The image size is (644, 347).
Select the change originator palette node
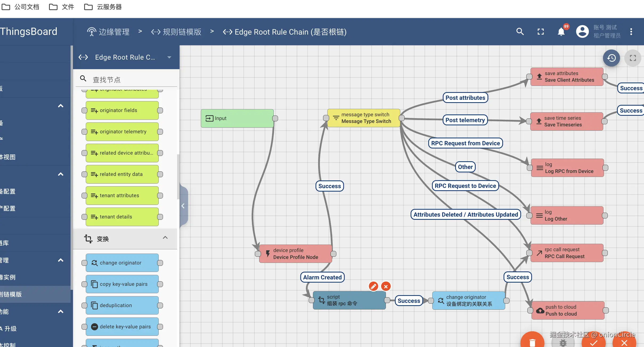tap(122, 263)
